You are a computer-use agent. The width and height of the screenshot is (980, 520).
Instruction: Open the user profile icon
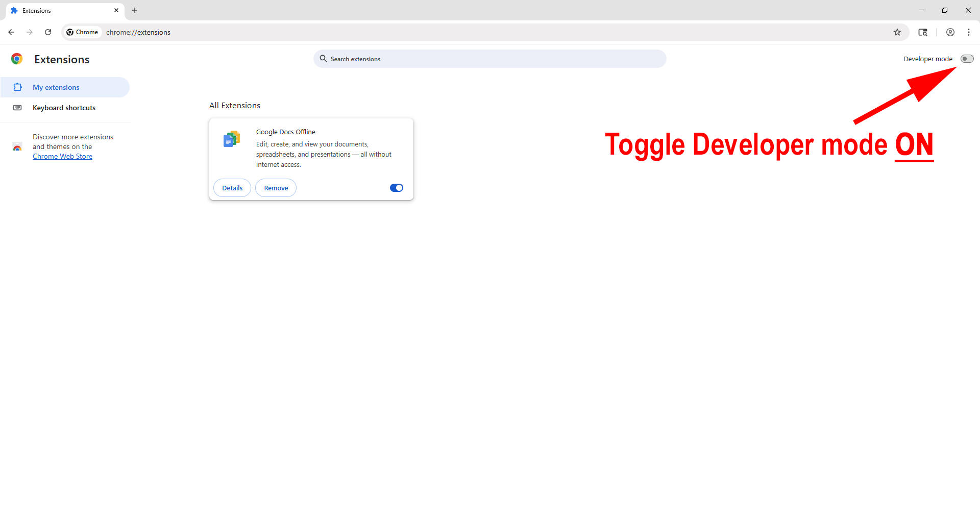pos(950,32)
